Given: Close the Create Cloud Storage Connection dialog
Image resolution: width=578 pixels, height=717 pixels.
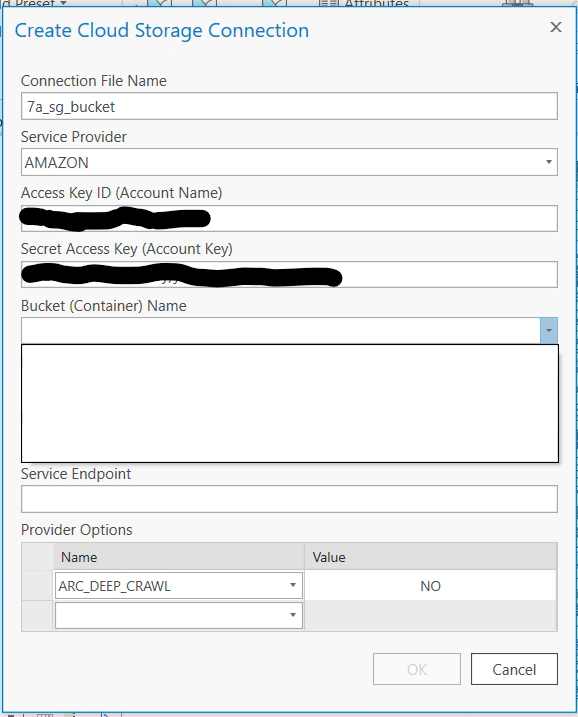Looking at the screenshot, I should point(556,27).
